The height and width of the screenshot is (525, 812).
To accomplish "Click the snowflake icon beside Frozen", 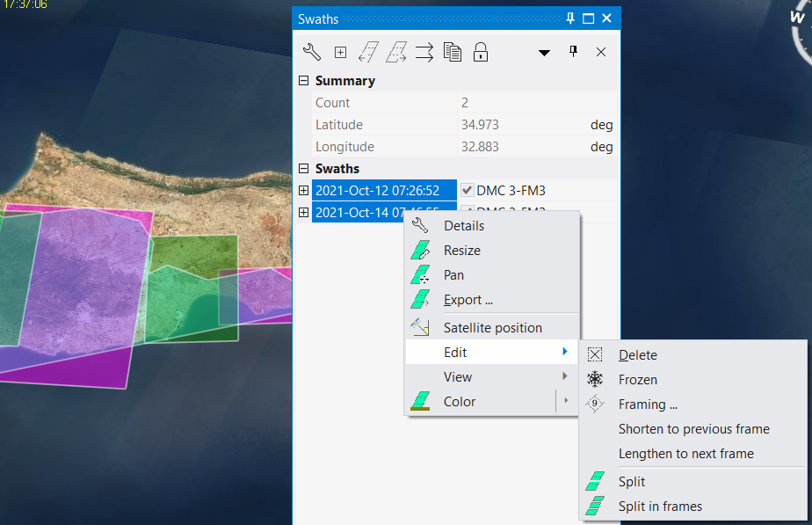I will pyautogui.click(x=596, y=380).
